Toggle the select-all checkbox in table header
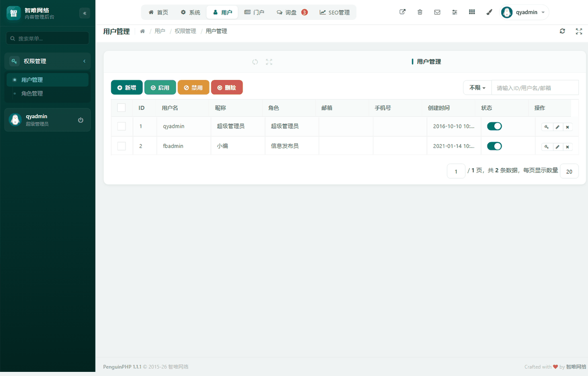This screenshot has width=588, height=376. 121,108
